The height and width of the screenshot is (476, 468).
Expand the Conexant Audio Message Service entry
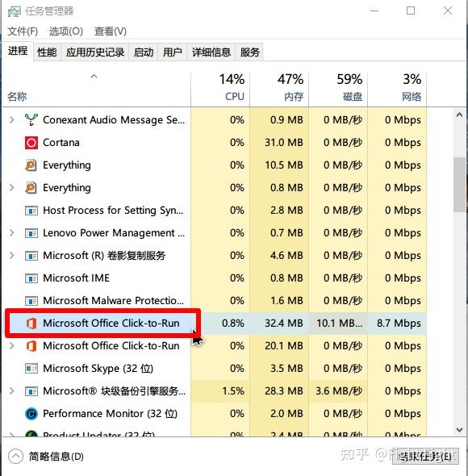coord(12,120)
